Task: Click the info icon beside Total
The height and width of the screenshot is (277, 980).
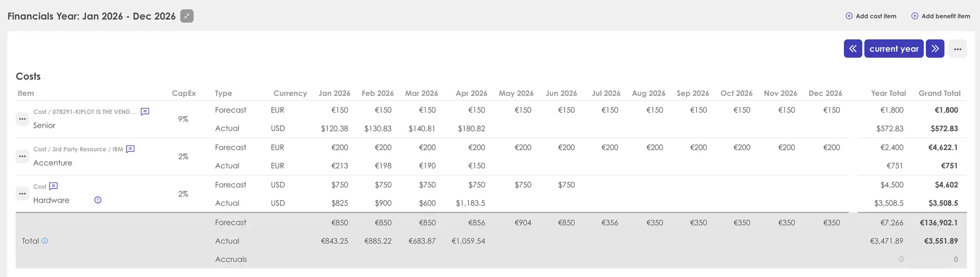Action: click(x=45, y=241)
